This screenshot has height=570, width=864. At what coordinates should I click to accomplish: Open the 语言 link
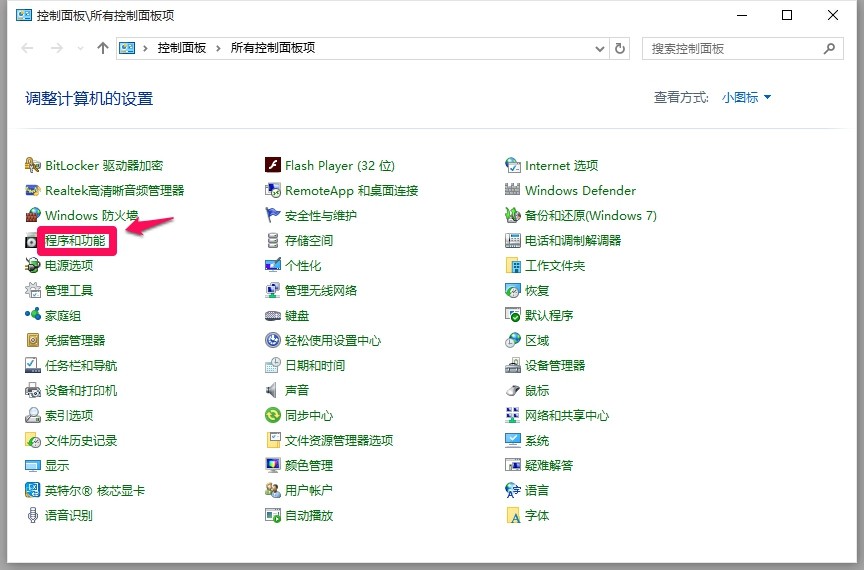pos(537,490)
